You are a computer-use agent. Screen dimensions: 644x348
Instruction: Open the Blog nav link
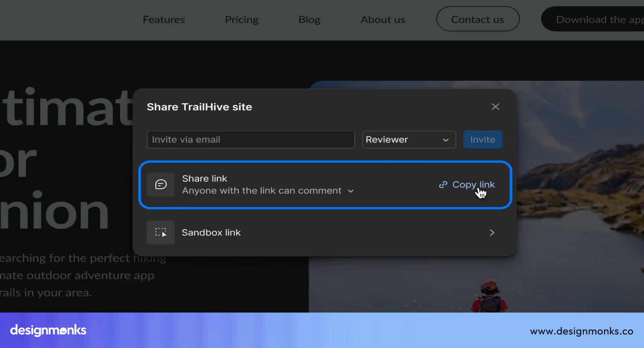309,20
